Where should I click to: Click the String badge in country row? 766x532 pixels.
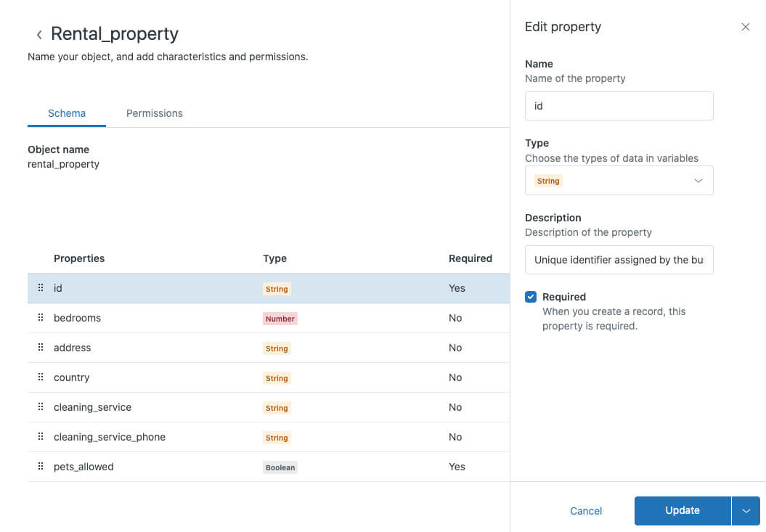(x=277, y=378)
